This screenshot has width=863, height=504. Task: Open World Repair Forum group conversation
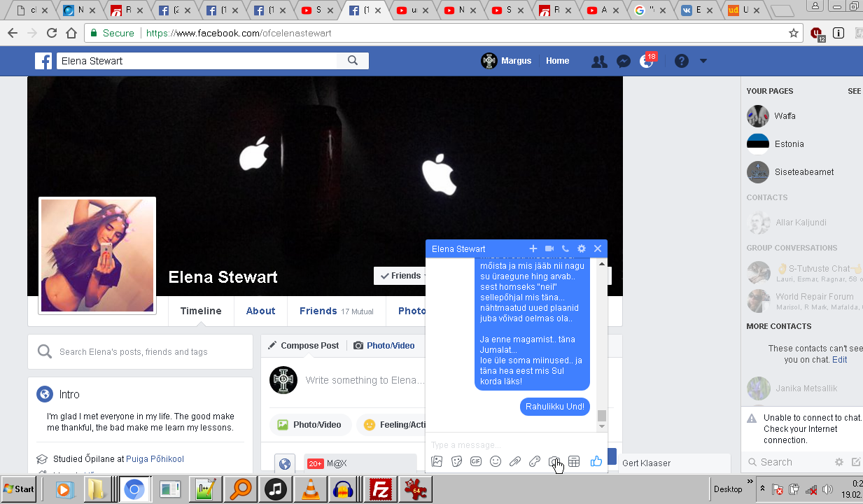[x=804, y=301]
